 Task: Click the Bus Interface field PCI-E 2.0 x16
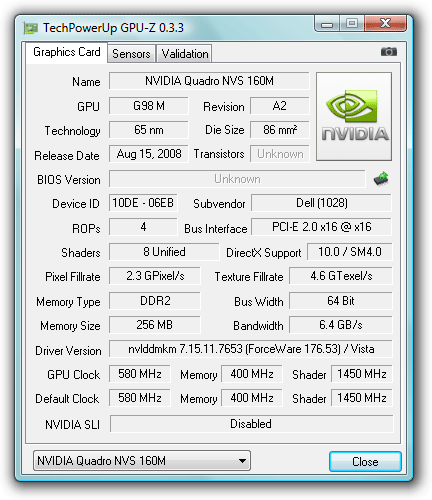[x=321, y=227]
